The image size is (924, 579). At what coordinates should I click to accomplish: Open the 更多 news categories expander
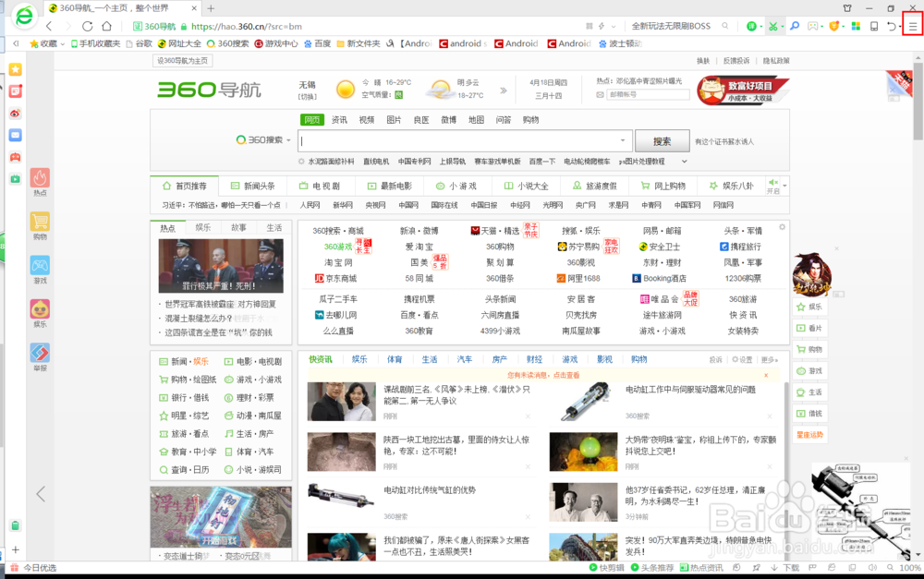pyautogui.click(x=769, y=360)
